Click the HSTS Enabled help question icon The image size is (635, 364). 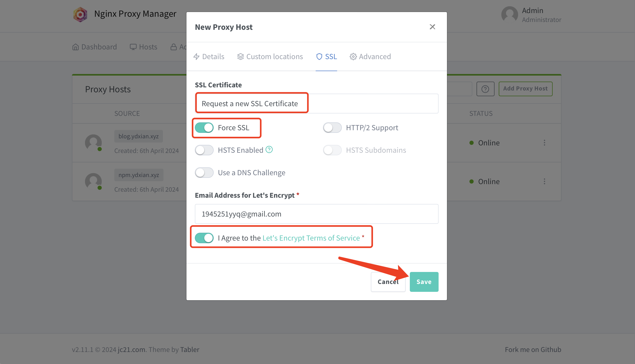pyautogui.click(x=269, y=150)
